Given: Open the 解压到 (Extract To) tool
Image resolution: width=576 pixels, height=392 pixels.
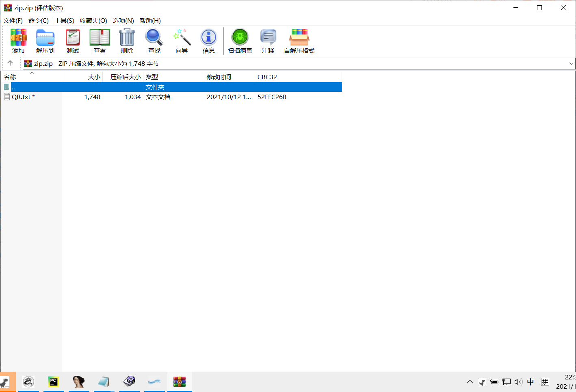Looking at the screenshot, I should tap(45, 41).
